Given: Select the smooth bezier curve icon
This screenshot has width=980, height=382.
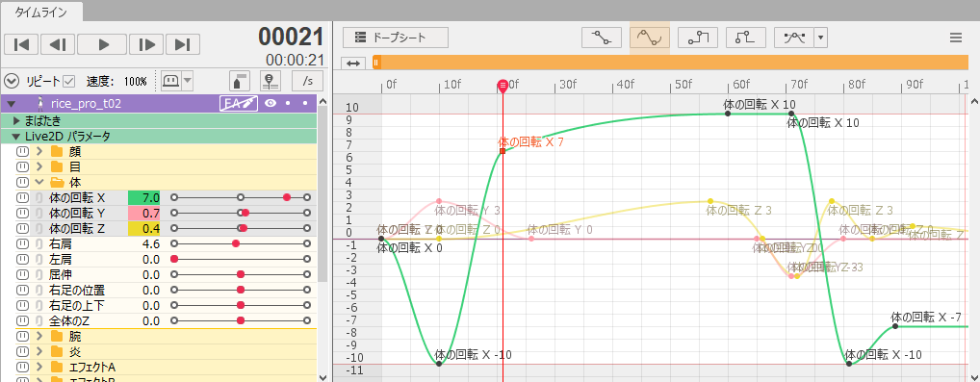Looking at the screenshot, I should pyautogui.click(x=650, y=38).
